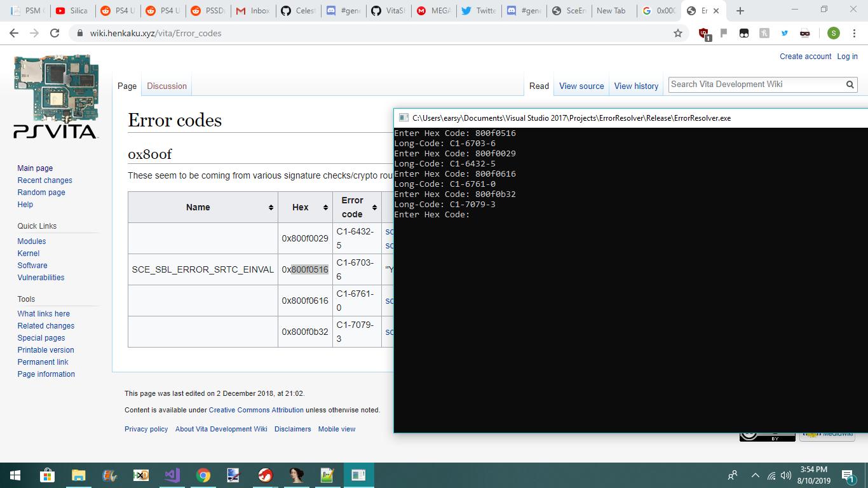Click the Twitter extension icon in toolbar
868x488 pixels.
tap(785, 33)
